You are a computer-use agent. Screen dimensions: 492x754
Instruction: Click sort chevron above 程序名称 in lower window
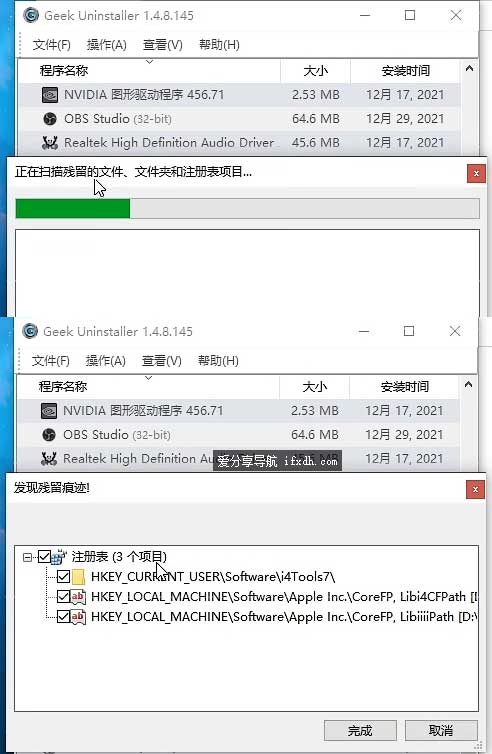tap(149, 378)
